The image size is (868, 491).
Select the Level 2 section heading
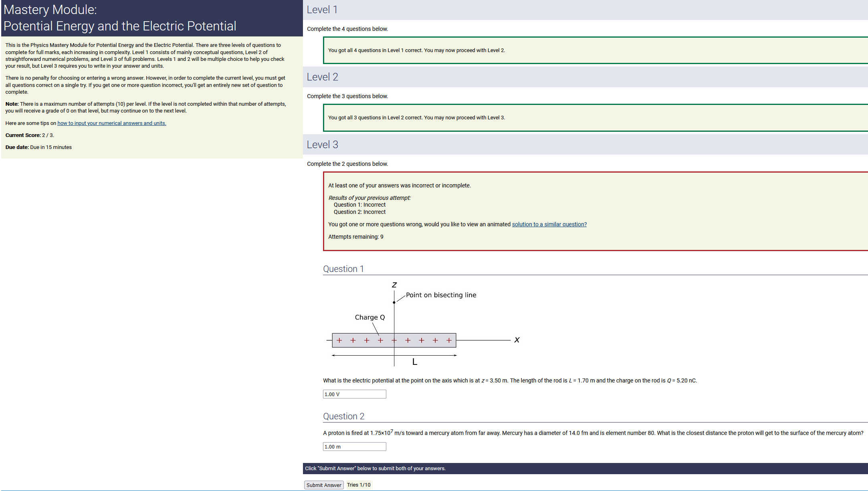click(x=322, y=77)
